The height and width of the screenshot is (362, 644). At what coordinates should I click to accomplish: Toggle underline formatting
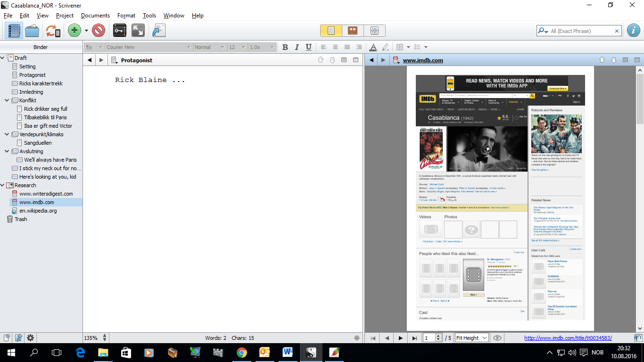point(310,47)
